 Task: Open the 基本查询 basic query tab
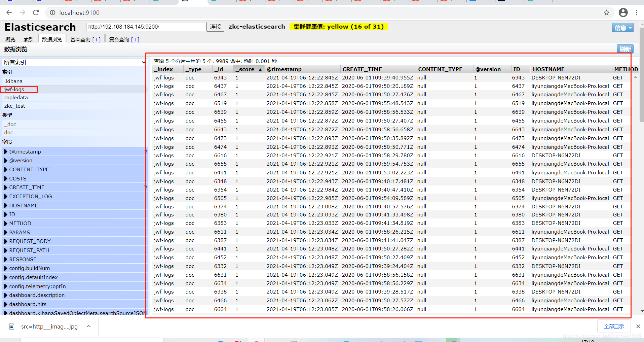point(85,39)
